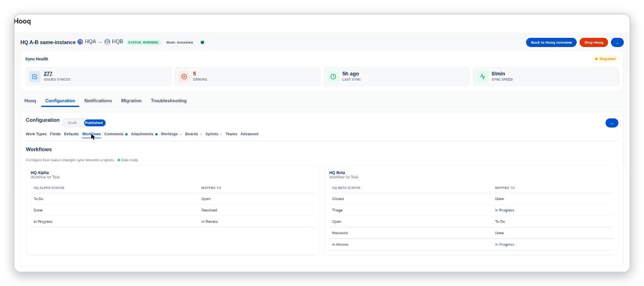Select the Workflows sub-tab
This screenshot has height=286, width=644.
pos(91,134)
